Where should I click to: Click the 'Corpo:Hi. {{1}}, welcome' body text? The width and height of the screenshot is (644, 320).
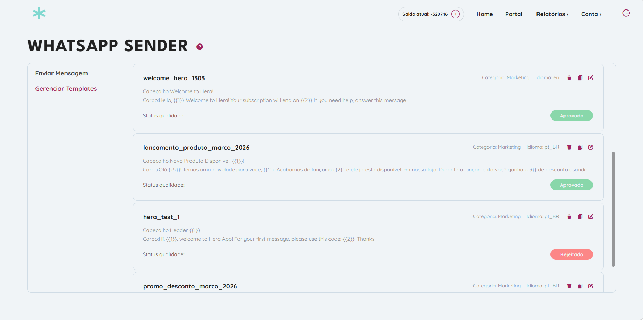click(x=259, y=239)
